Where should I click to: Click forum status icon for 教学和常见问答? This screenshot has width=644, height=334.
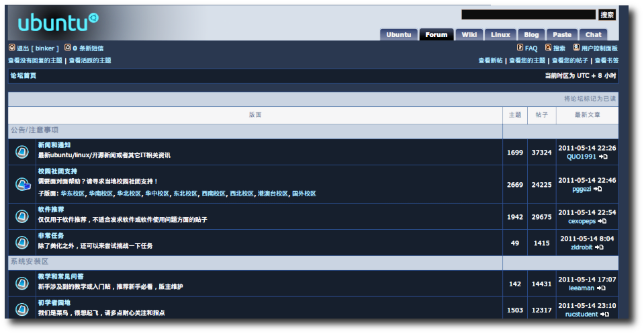point(22,283)
